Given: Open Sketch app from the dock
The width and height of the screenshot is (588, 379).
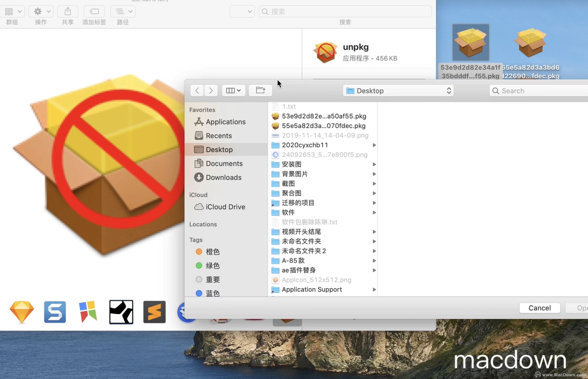Looking at the screenshot, I should click(x=22, y=311).
